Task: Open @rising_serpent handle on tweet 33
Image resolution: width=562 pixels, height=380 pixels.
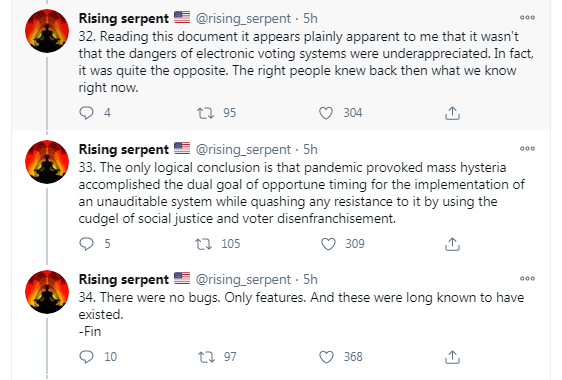Action: 243,149
